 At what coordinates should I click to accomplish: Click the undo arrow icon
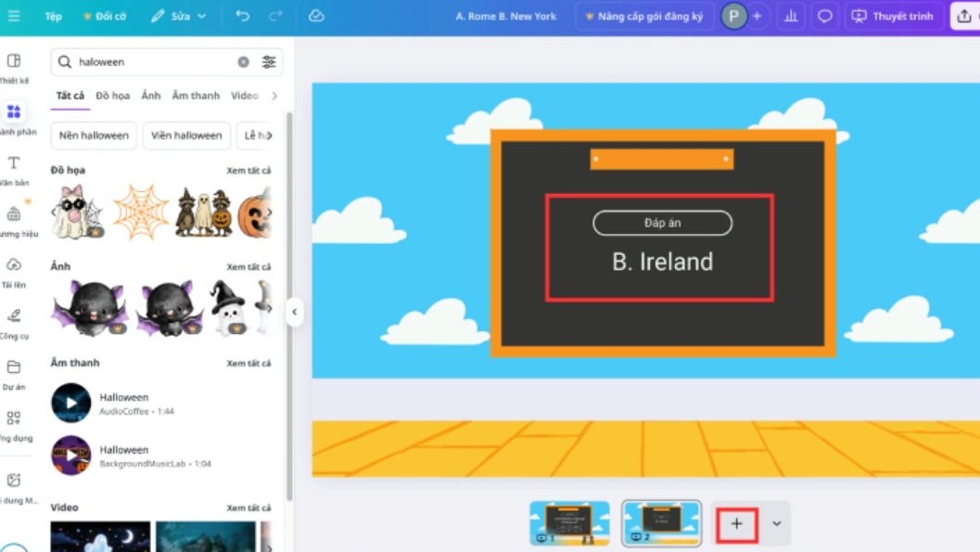pos(242,16)
